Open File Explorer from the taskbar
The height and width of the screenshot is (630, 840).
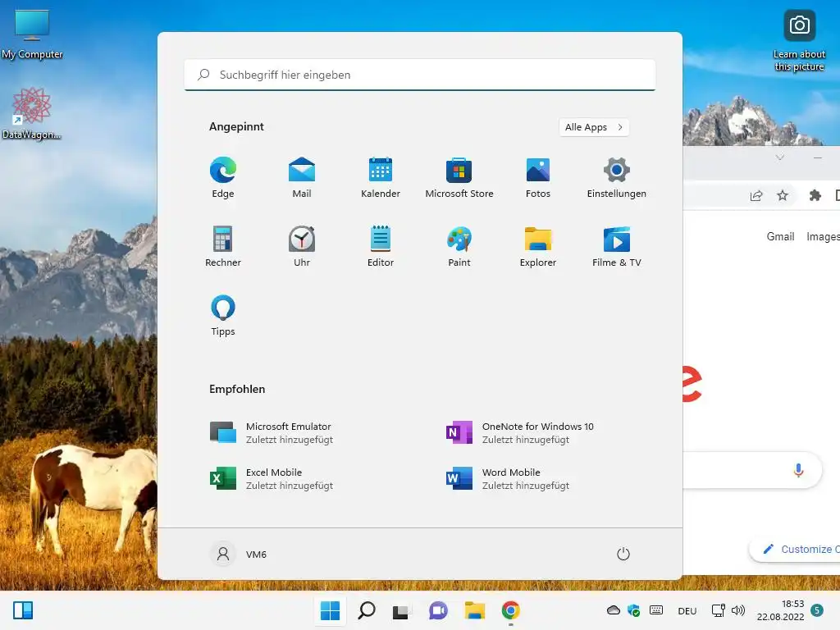pyautogui.click(x=475, y=610)
